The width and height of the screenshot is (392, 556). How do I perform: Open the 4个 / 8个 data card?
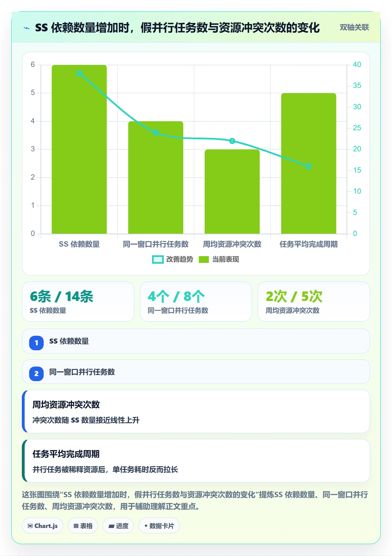[196, 302]
